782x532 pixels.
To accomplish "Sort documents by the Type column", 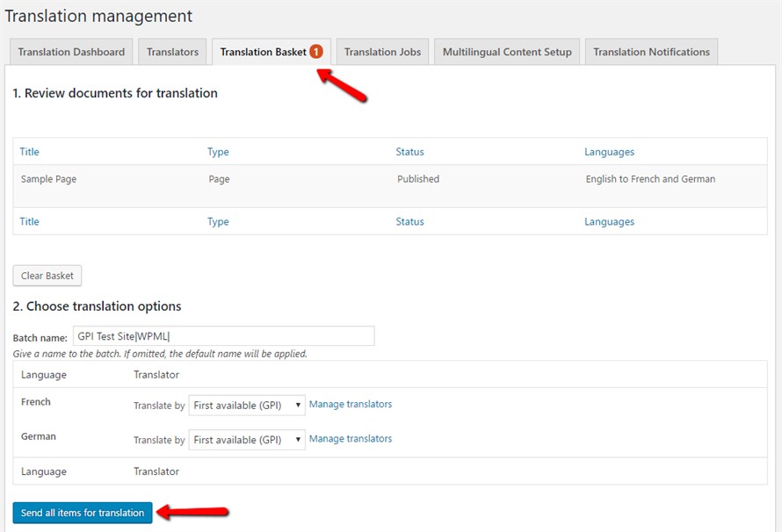I will tap(217, 151).
